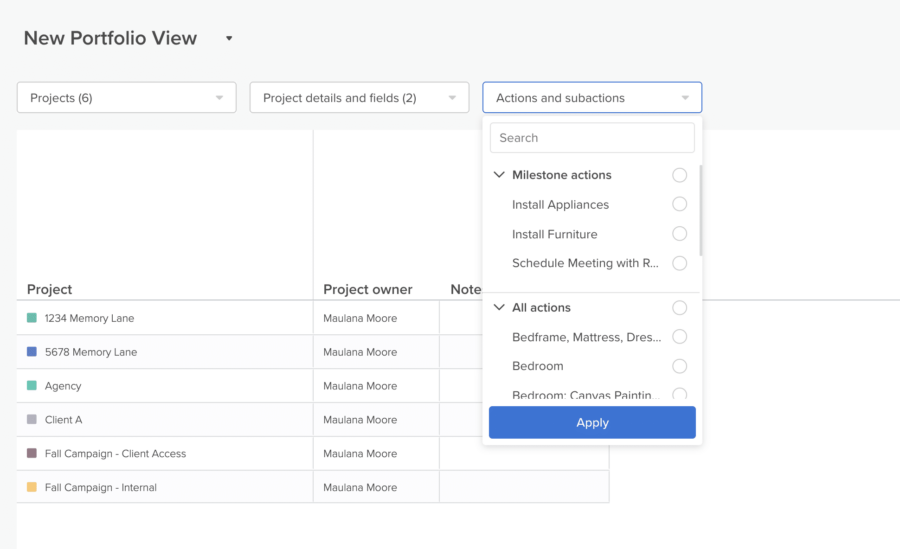Click the Bedroom option text
Screen dimensions: 900x549
537,366
